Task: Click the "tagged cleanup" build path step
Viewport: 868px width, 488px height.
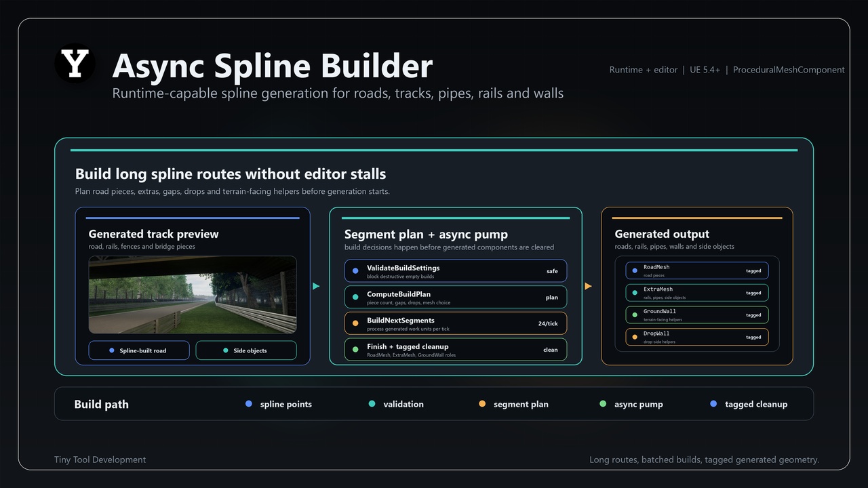Action: pyautogui.click(x=756, y=404)
